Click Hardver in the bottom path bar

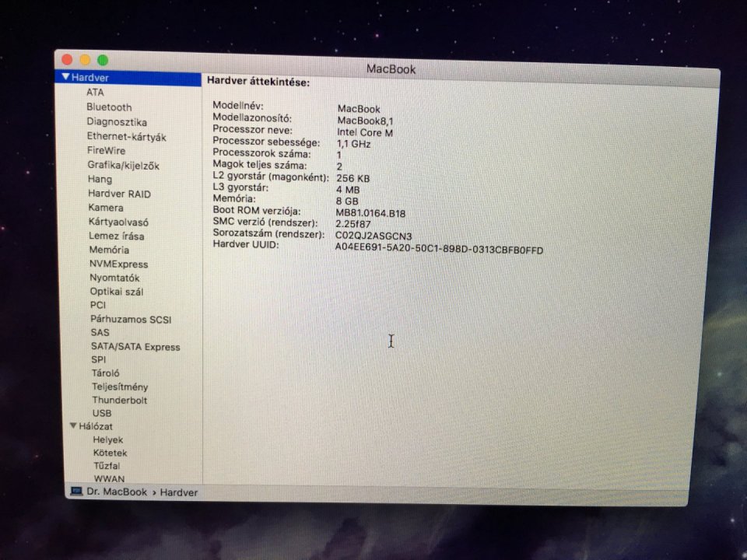(179, 492)
